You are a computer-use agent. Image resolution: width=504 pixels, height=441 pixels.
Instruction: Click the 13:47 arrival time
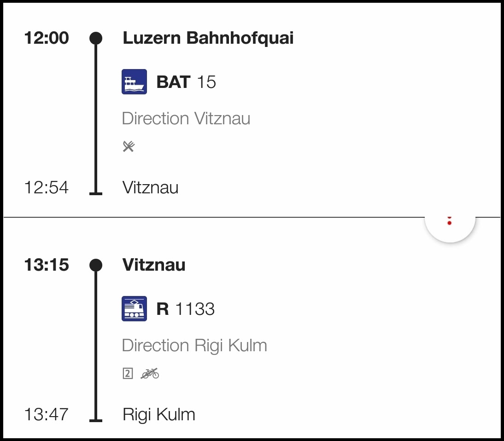47,415
